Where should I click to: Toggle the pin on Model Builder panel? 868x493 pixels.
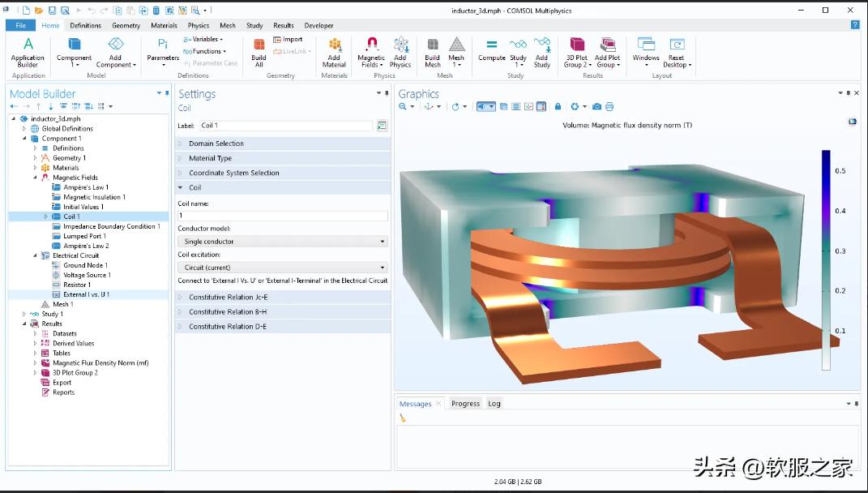pyautogui.click(x=167, y=93)
